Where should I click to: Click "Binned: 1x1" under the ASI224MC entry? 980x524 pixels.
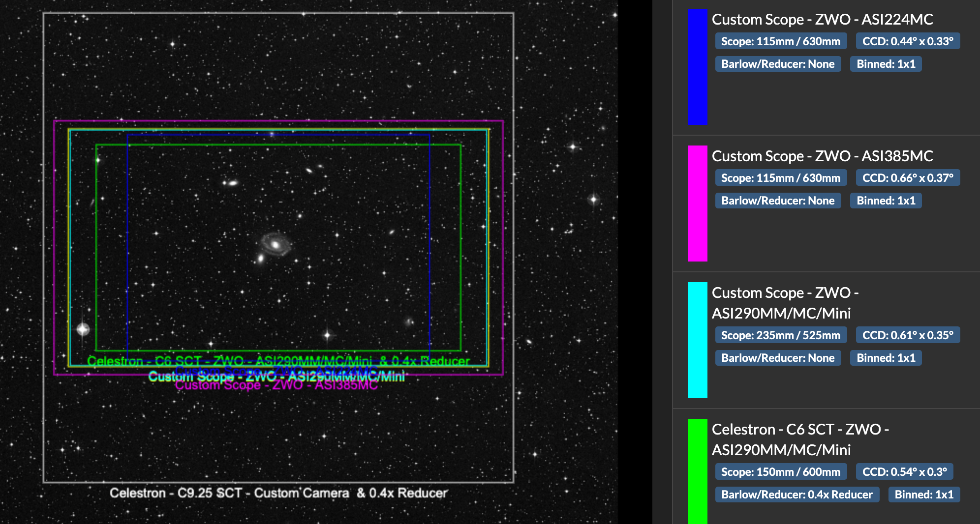point(886,64)
